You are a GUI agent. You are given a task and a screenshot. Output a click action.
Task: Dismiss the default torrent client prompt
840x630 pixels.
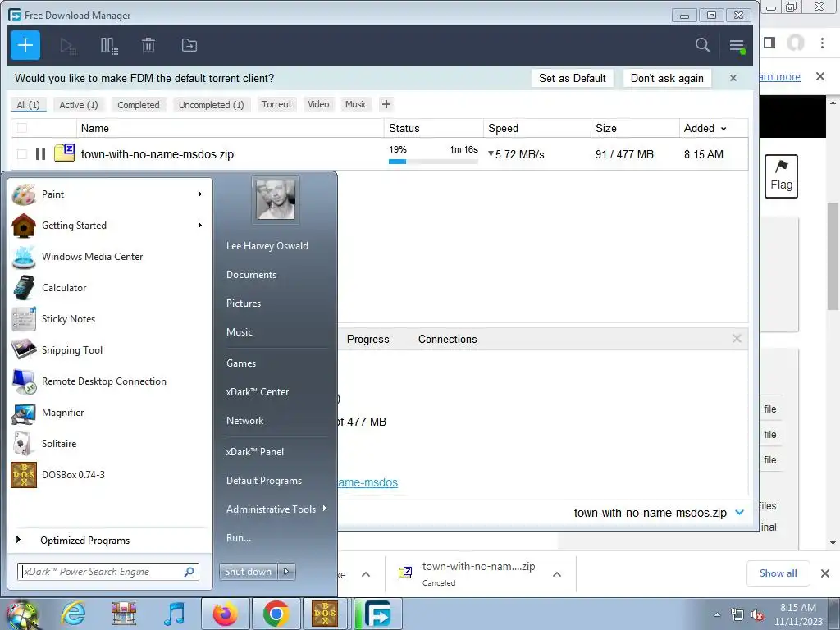[x=733, y=78]
